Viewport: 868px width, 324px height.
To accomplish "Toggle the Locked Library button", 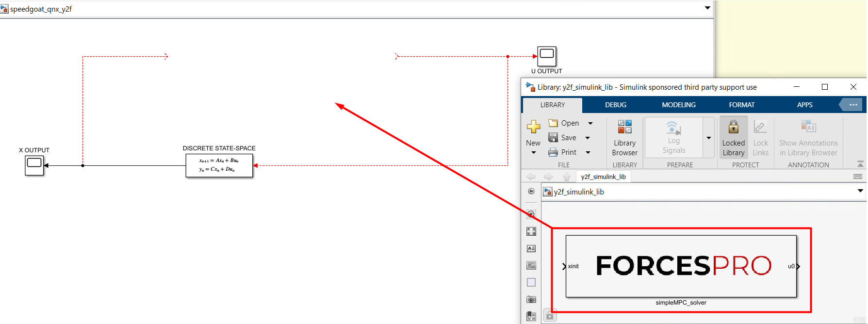I will click(x=733, y=138).
